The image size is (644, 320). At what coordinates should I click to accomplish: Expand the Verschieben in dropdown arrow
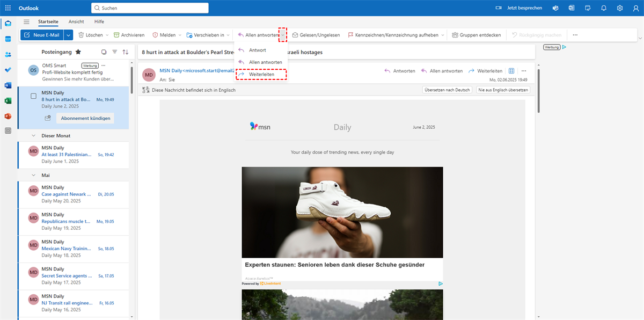229,35
